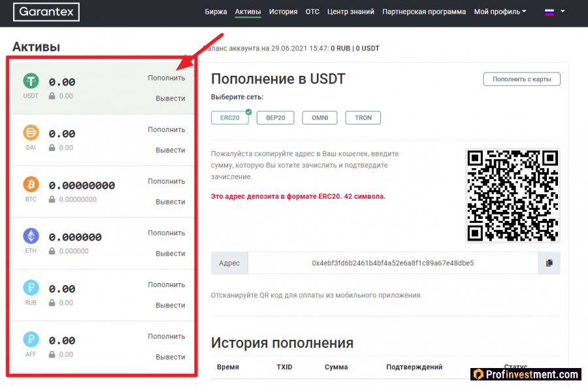Screen dimensions: 588x387
Task: Click the Garantex logo
Action: click(x=46, y=12)
